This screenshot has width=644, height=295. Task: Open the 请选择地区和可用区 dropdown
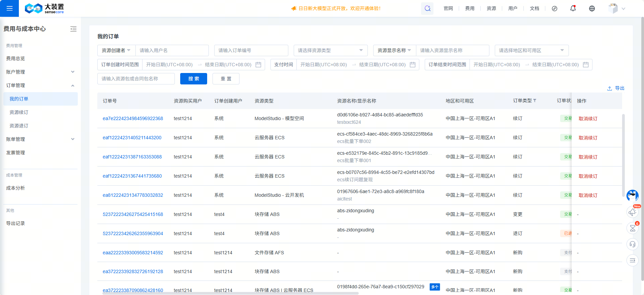pos(531,50)
